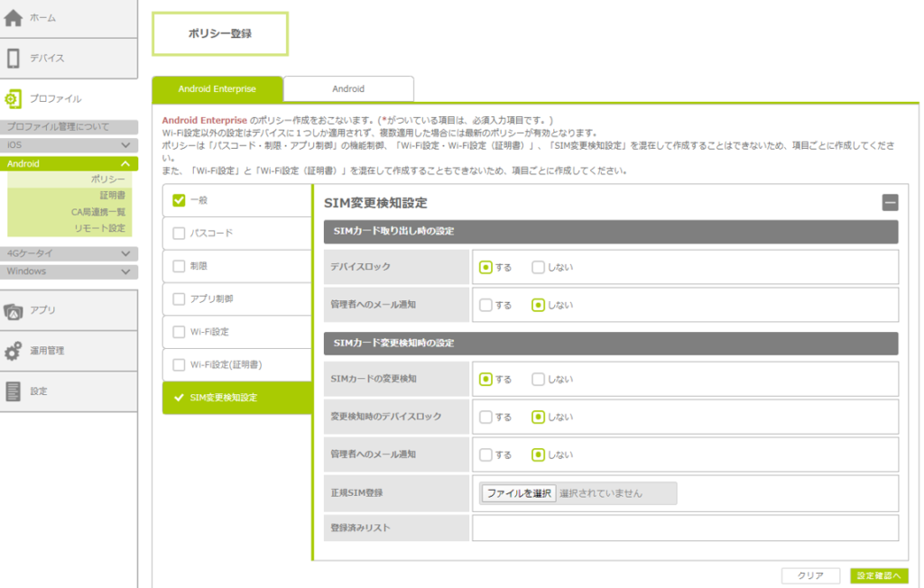The height and width of the screenshot is (588, 924).
Task: Click the 設定確認へ button
Action: pyautogui.click(x=878, y=575)
